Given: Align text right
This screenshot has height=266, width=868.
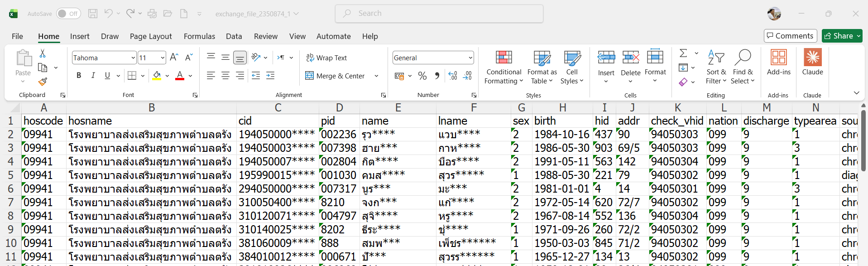Looking at the screenshot, I should pos(240,76).
